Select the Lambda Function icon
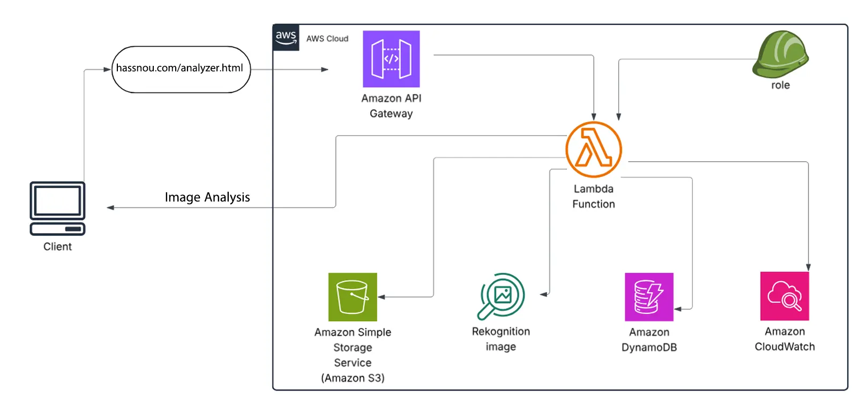Image resolution: width=868 pixels, height=412 pixels. pos(594,149)
